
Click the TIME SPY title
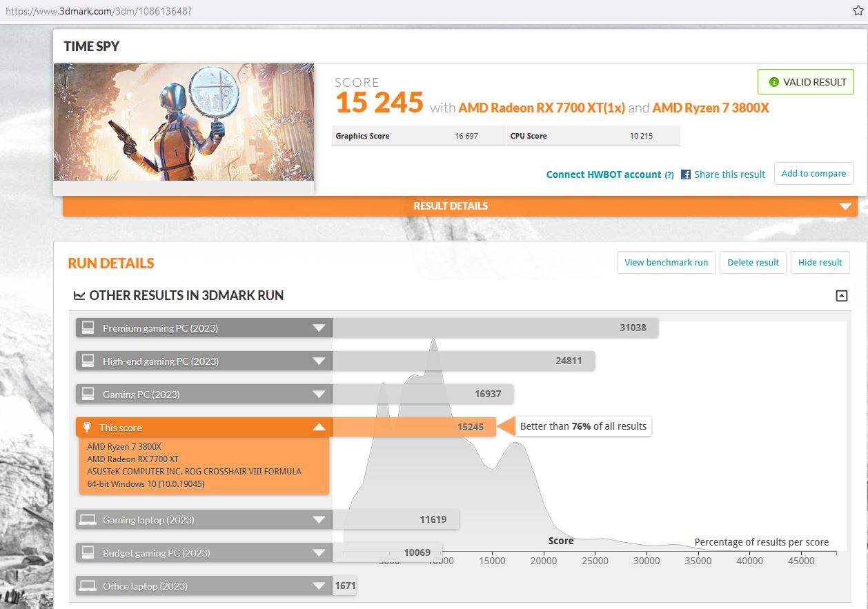(x=92, y=46)
